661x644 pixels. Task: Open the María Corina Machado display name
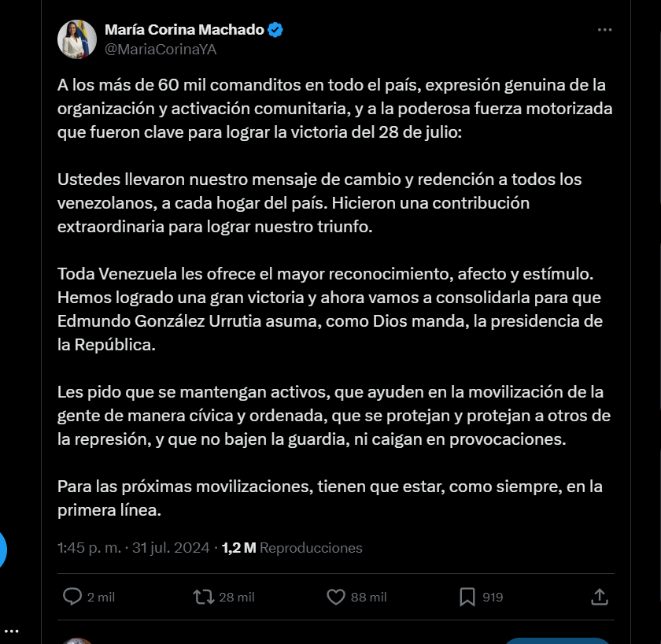[x=184, y=29]
